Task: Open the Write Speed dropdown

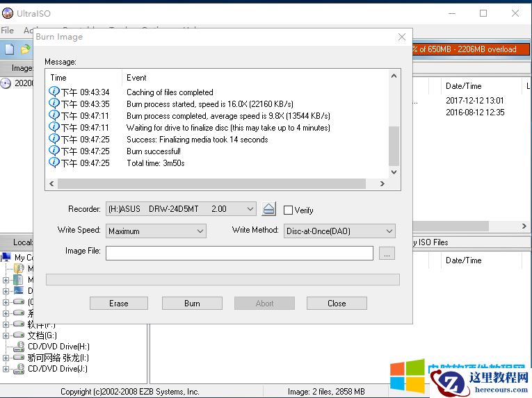Action: pos(200,231)
